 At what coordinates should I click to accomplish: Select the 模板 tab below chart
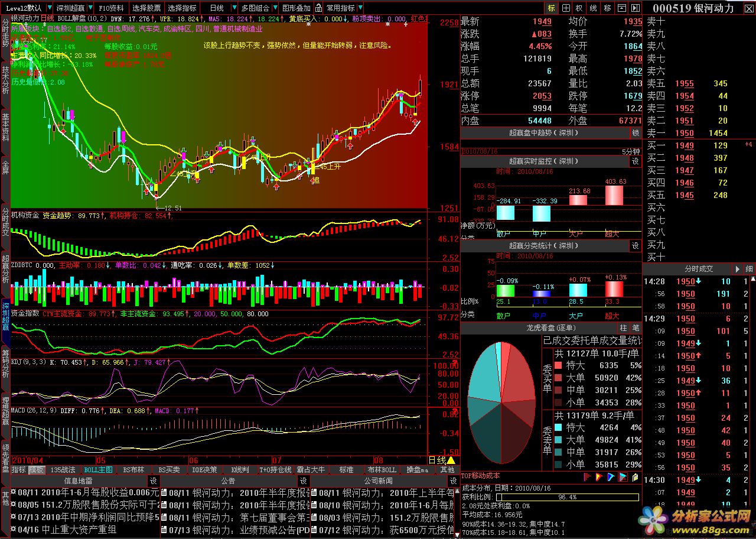click(x=37, y=470)
